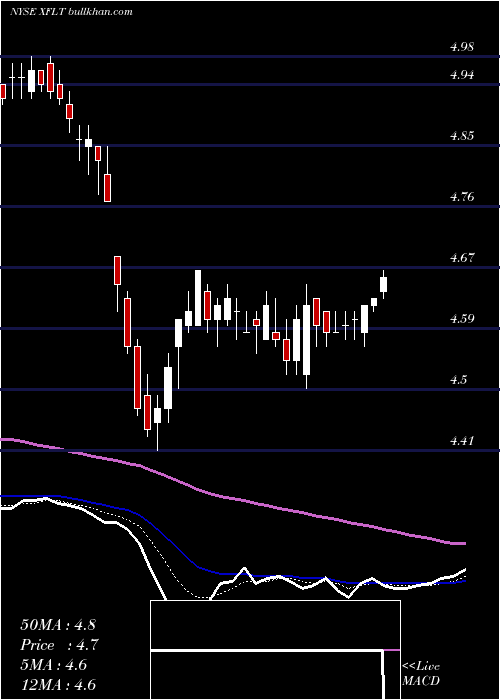Select the 4.5 price level label

point(459,379)
